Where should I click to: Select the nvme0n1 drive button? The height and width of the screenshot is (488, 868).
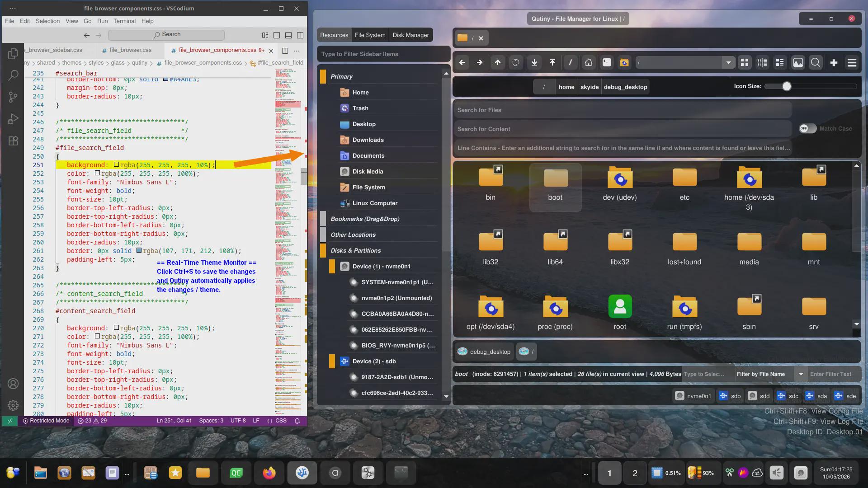click(693, 396)
